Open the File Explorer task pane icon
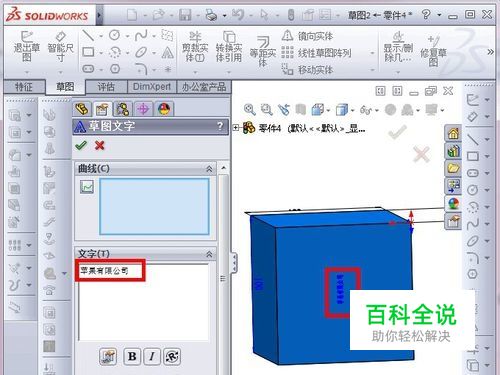This screenshot has height=375, width=500. click(453, 168)
